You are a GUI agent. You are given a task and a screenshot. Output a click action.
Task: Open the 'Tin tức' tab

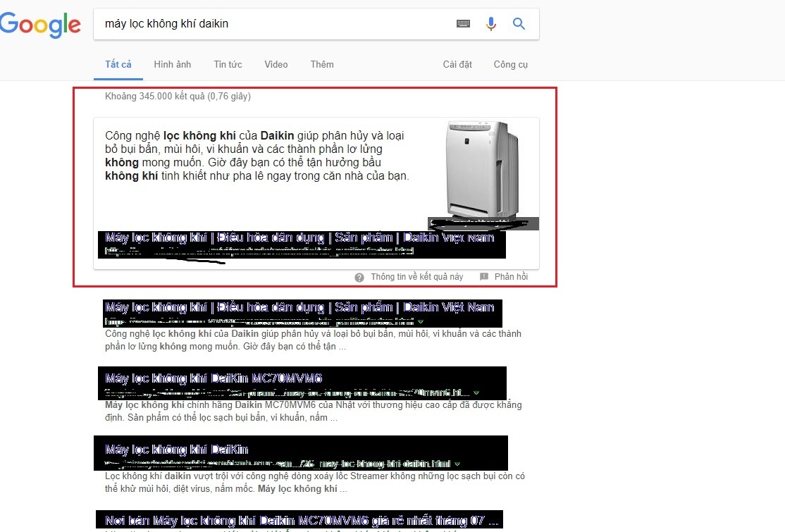(228, 65)
